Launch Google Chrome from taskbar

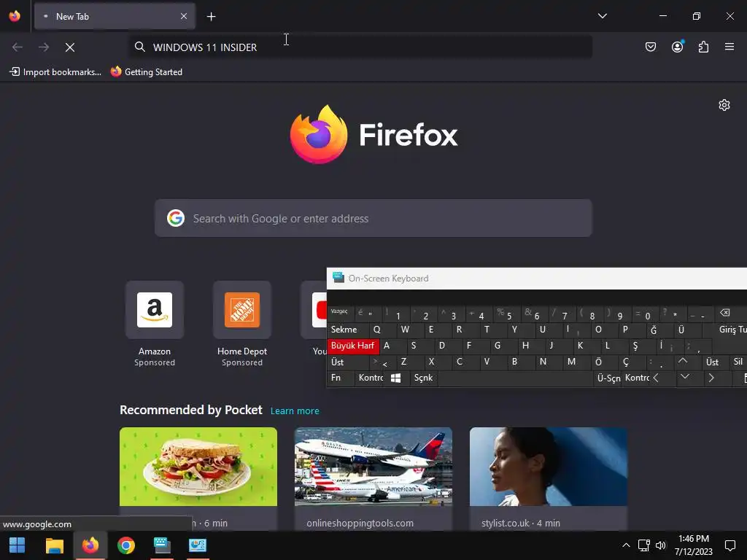[125, 545]
